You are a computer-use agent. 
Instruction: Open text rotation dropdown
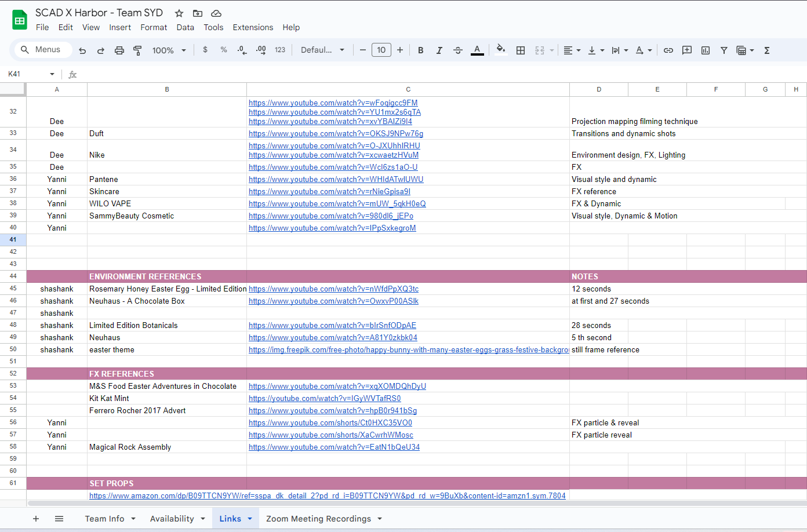644,50
